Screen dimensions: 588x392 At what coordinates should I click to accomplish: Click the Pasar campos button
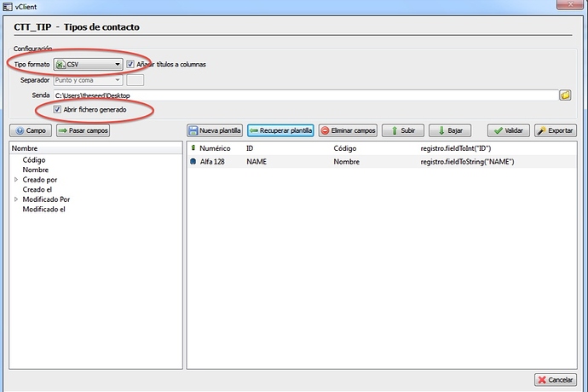[84, 130]
